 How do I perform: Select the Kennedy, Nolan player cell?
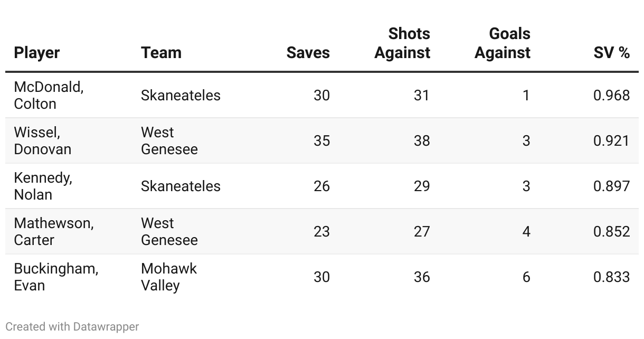[43, 186]
